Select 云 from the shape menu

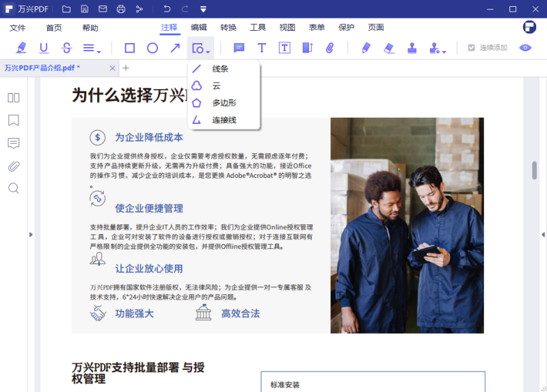[x=216, y=86]
